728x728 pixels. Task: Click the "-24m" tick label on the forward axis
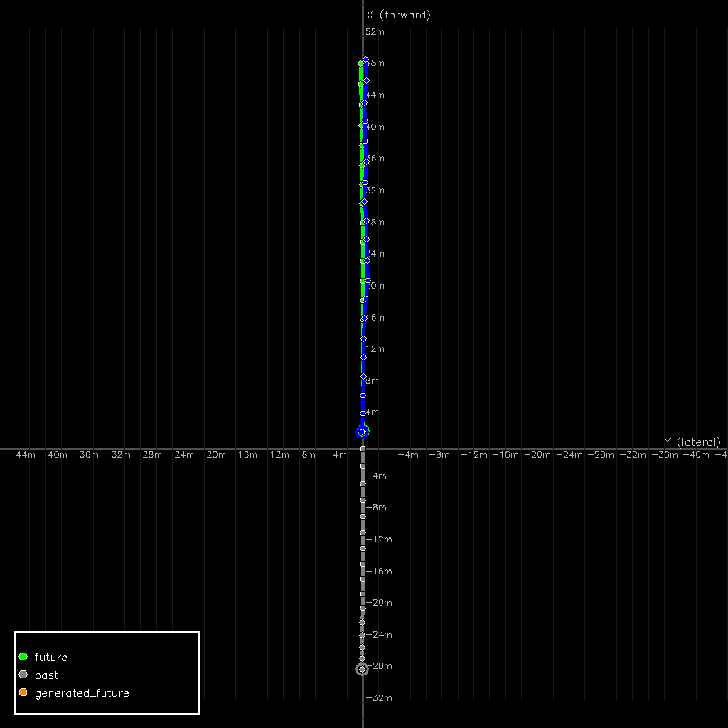(x=380, y=634)
